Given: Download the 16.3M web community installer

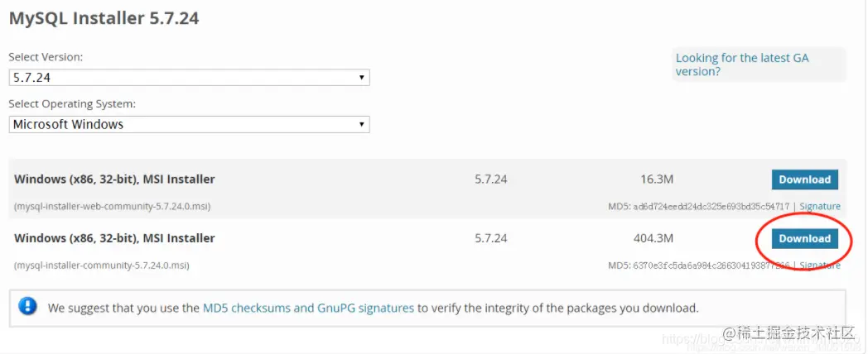Looking at the screenshot, I should [x=804, y=179].
